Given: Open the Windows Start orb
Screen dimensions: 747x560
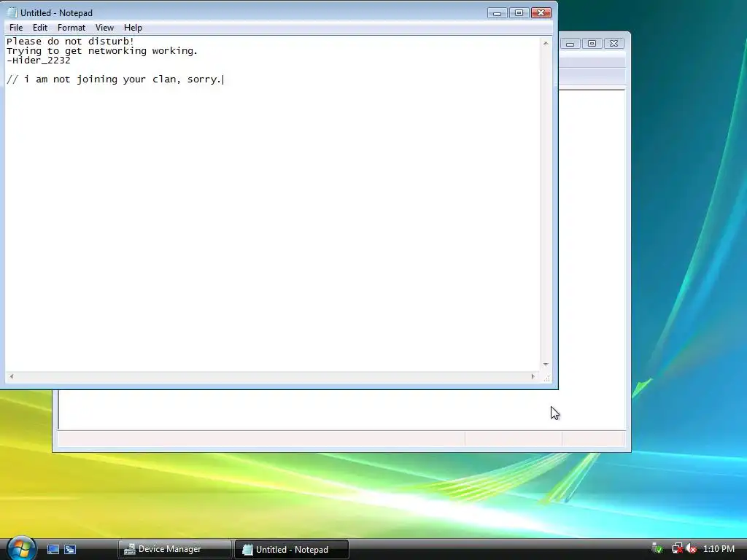Looking at the screenshot, I should pyautogui.click(x=20, y=548).
